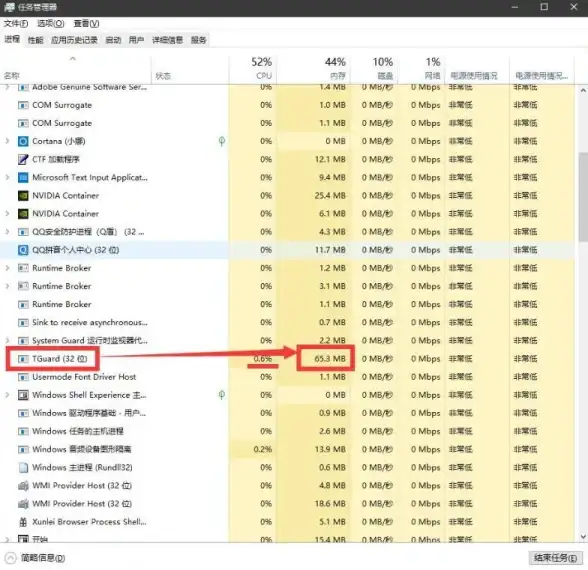The width and height of the screenshot is (588, 570).
Task: Switch to the 性能 tab
Action: (x=36, y=40)
